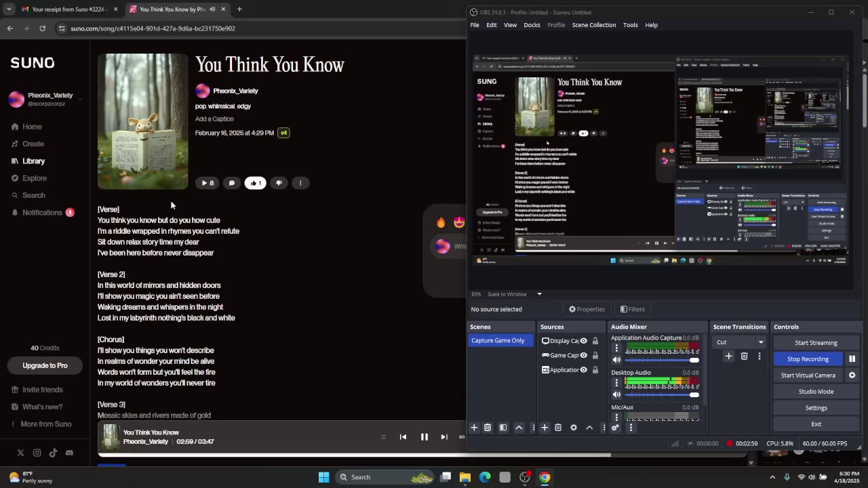Image resolution: width=868 pixels, height=488 pixels.
Task: Toggle lock on Application source
Action: tap(595, 370)
